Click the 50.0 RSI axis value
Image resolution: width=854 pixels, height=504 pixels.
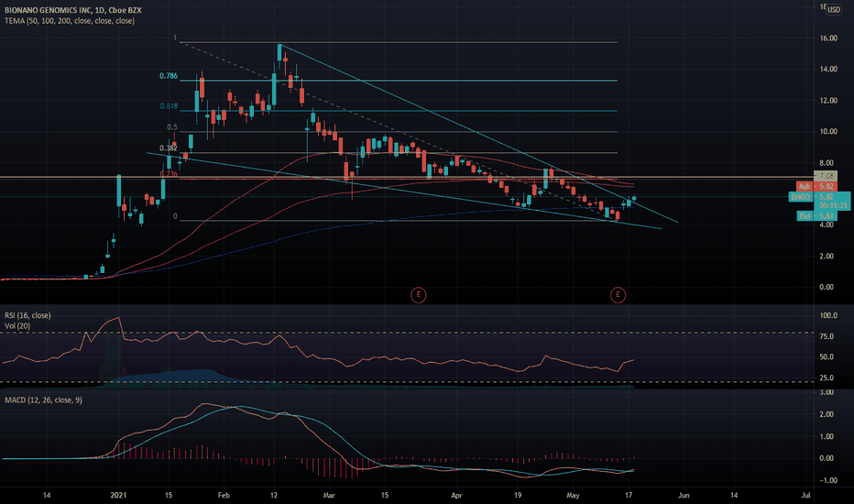[x=827, y=356]
